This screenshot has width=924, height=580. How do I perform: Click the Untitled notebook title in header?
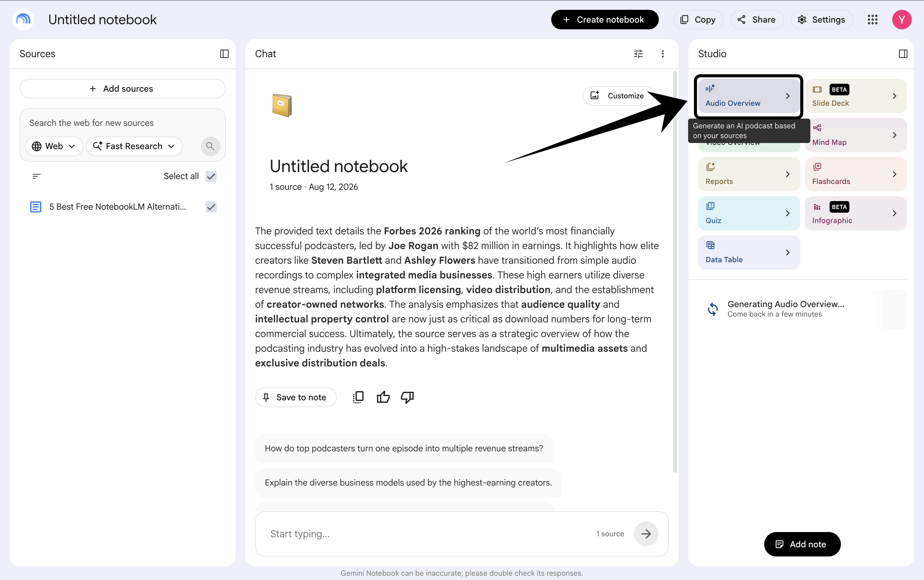point(102,20)
